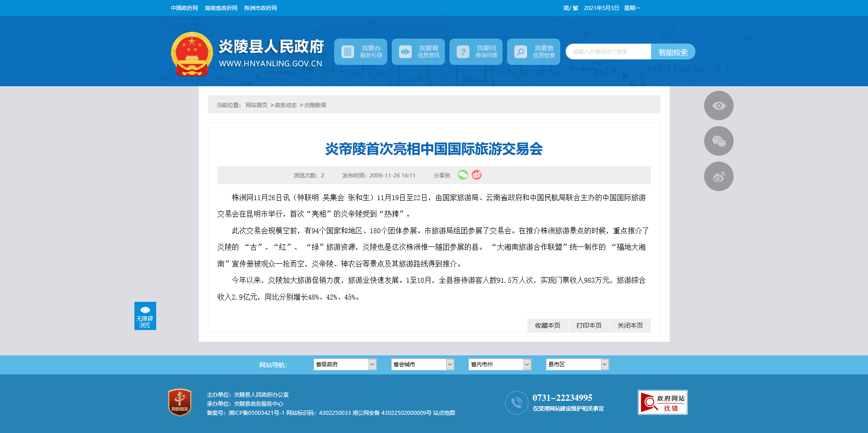Click the 打印本页 button
Image resolution: width=868 pixels, height=433 pixels.
(589, 325)
